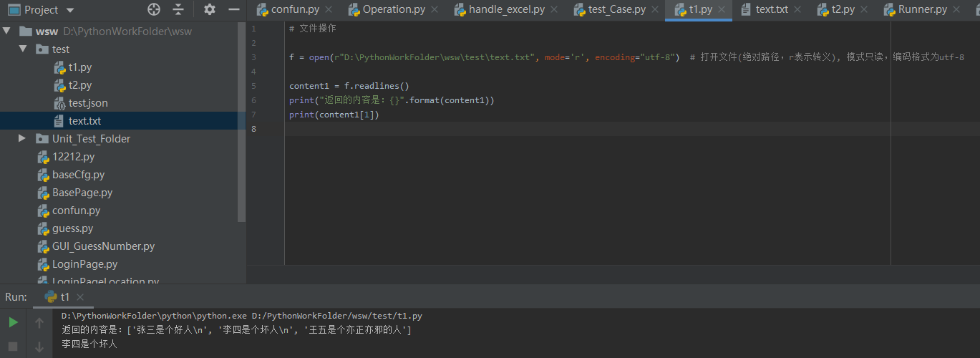Image resolution: width=980 pixels, height=358 pixels.
Task: Click the print(content1[1]) line
Action: [x=334, y=115]
